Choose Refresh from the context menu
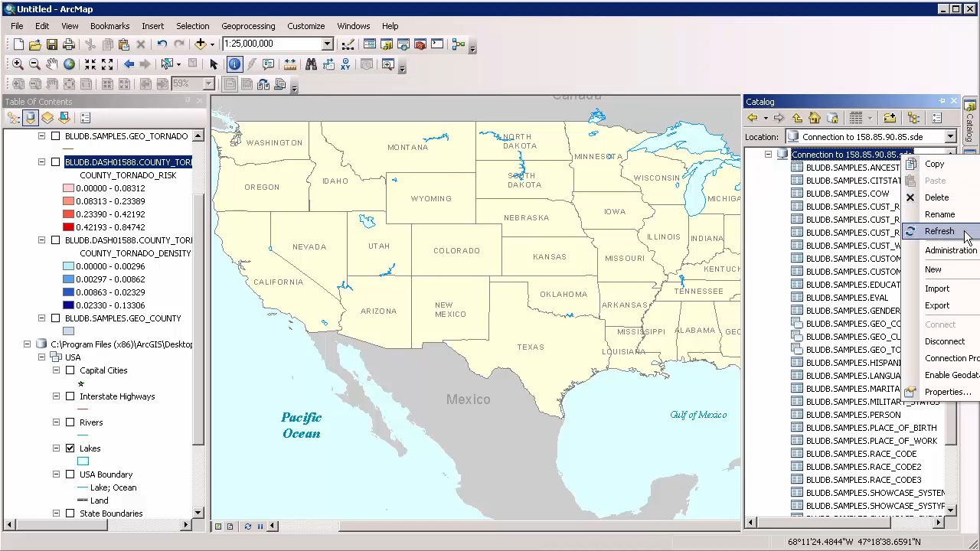This screenshot has height=551, width=980. tap(941, 231)
